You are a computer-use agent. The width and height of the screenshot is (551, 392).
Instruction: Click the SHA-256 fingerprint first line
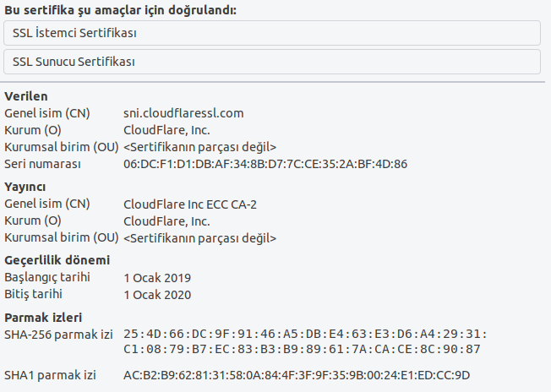305,334
